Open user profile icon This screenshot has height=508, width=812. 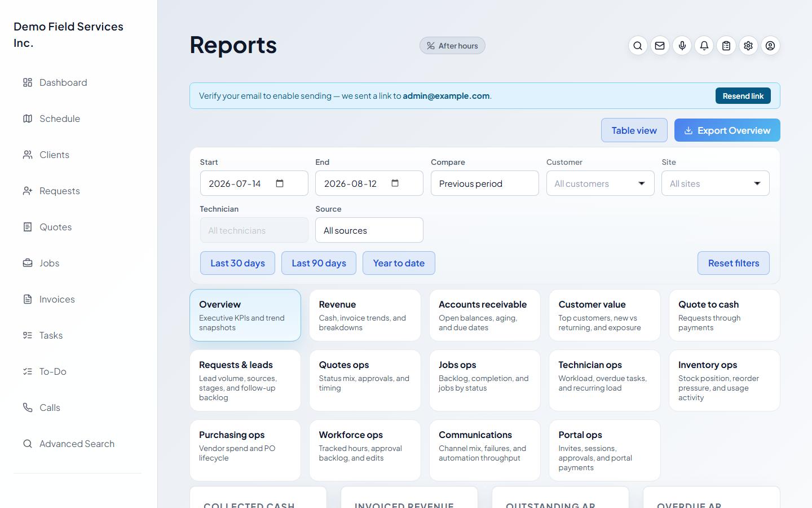point(770,46)
